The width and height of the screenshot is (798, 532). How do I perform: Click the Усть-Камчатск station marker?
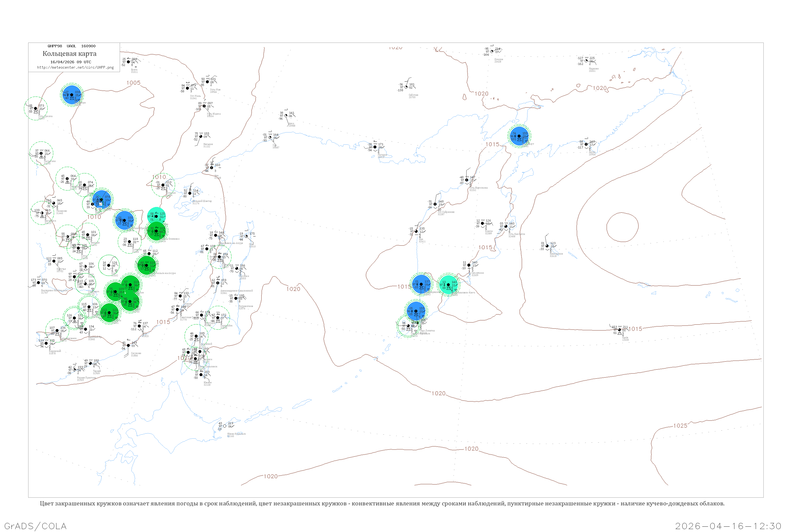[506, 226]
